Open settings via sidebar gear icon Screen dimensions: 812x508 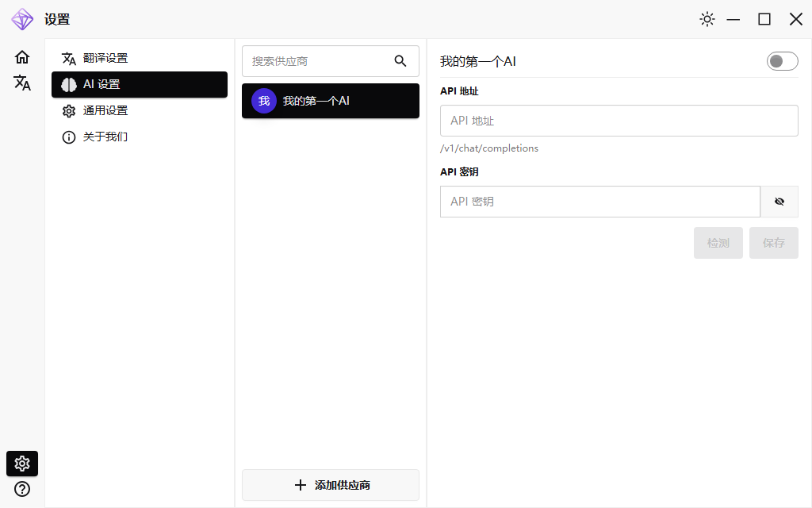click(22, 464)
